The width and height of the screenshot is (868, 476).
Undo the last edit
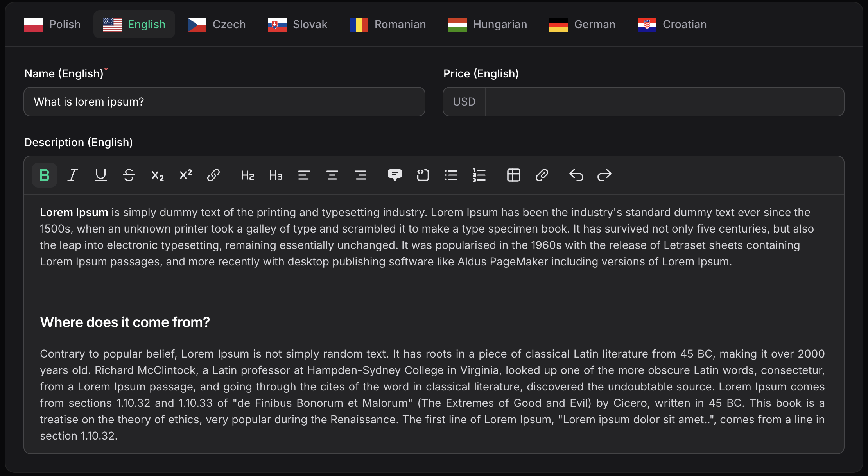point(576,175)
